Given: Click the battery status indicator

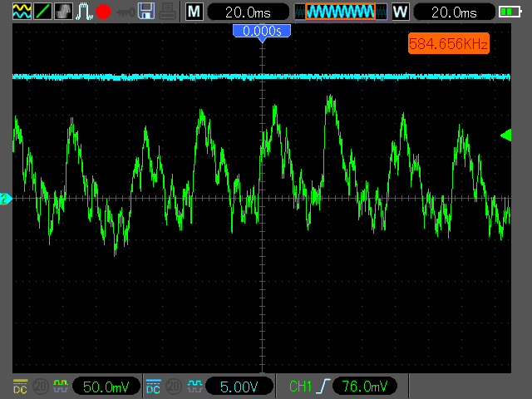Looking at the screenshot, I should [508, 12].
